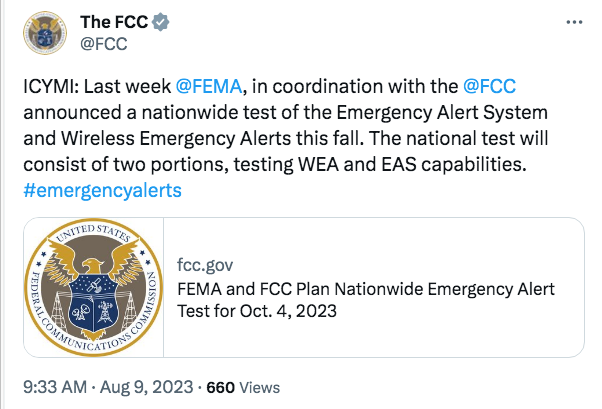Click the 'ICYMI: Last week' opening text

pyautogui.click(x=97, y=86)
